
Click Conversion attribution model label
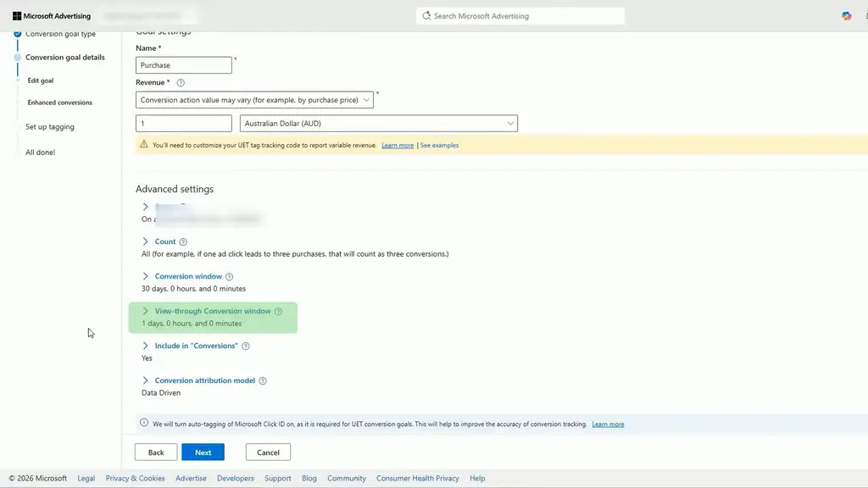pyautogui.click(x=205, y=380)
